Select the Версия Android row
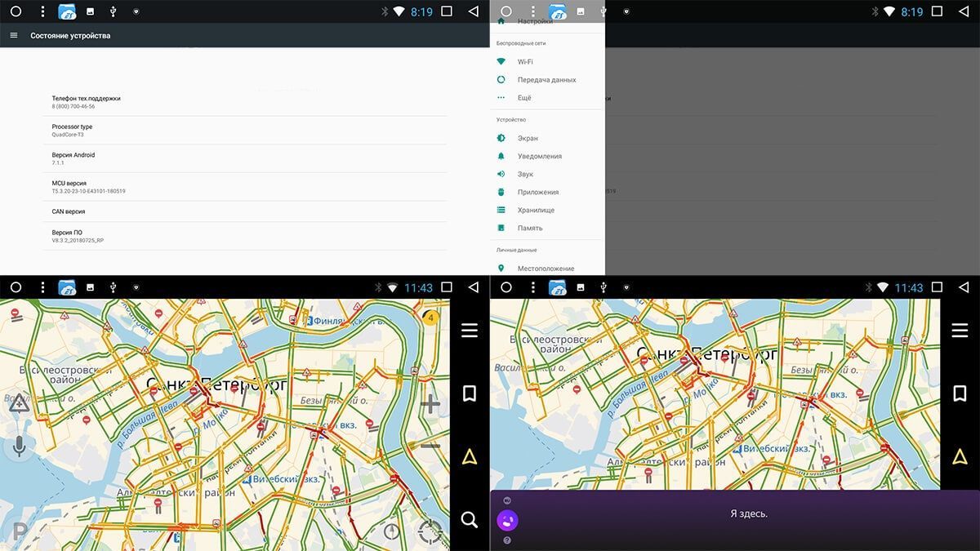 (245, 158)
